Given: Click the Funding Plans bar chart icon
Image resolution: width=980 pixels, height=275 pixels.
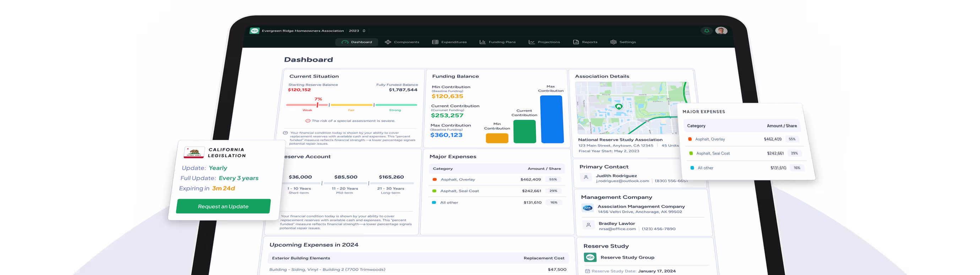Looking at the screenshot, I should (483, 42).
